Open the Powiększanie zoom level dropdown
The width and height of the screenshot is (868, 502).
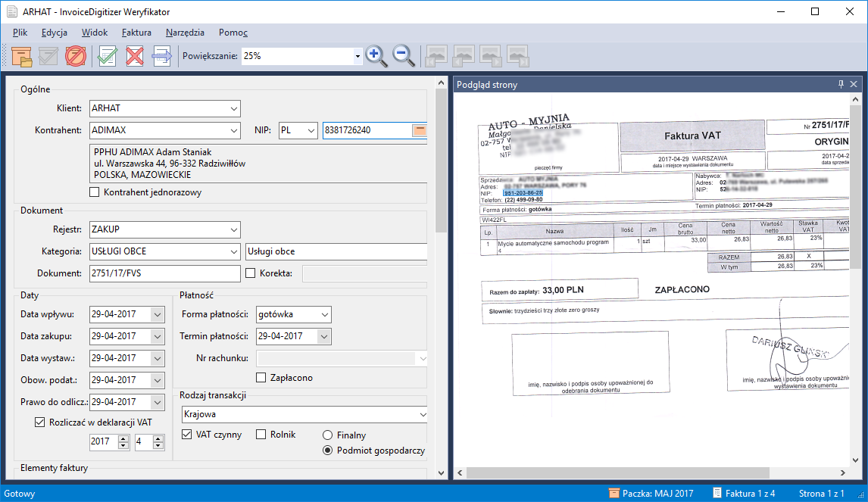pyautogui.click(x=358, y=56)
